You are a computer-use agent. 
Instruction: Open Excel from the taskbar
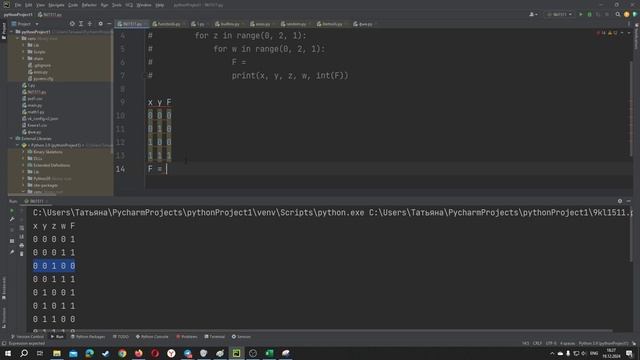pos(269,353)
